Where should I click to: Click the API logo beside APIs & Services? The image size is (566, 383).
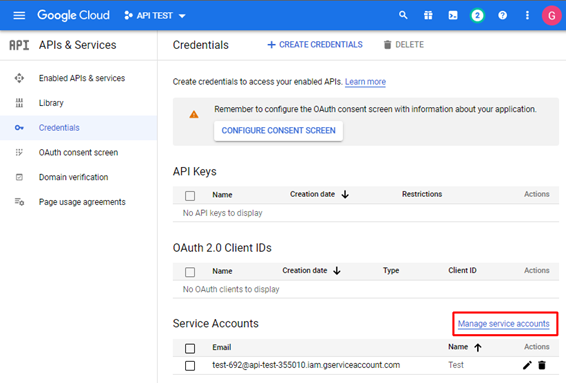click(x=19, y=45)
